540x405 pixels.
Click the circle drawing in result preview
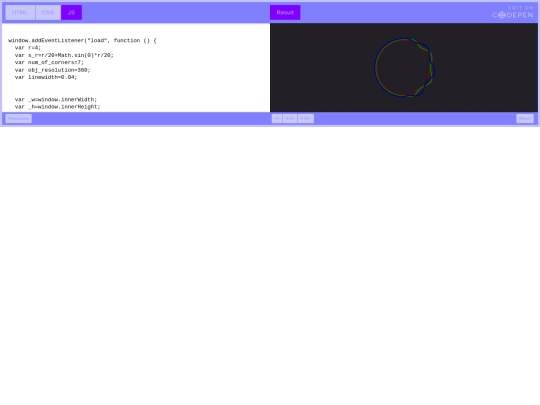pos(405,68)
